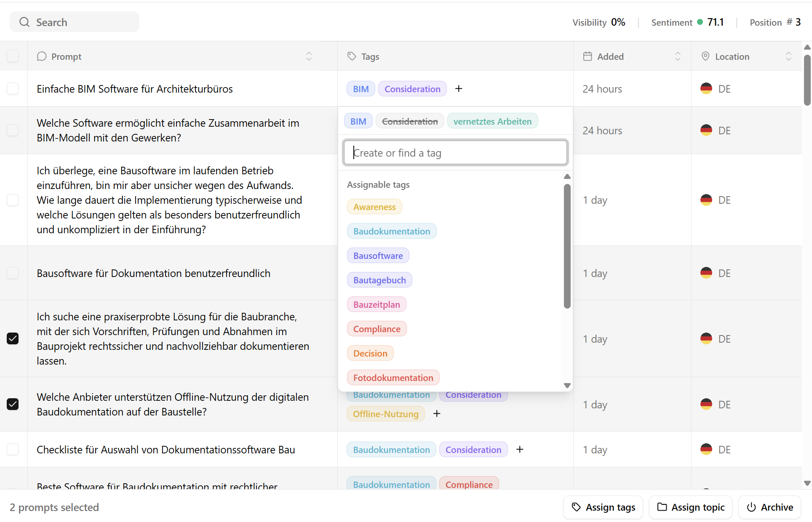Check the Einfache BIM Software row checkbox
The width and height of the screenshot is (812, 522).
point(13,89)
